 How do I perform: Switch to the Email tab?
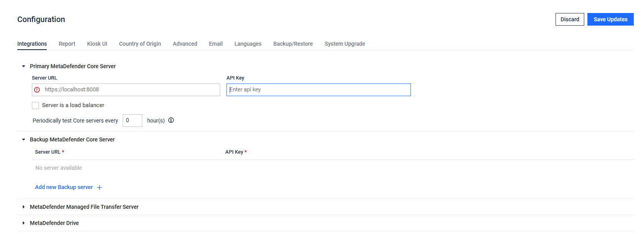(216, 44)
